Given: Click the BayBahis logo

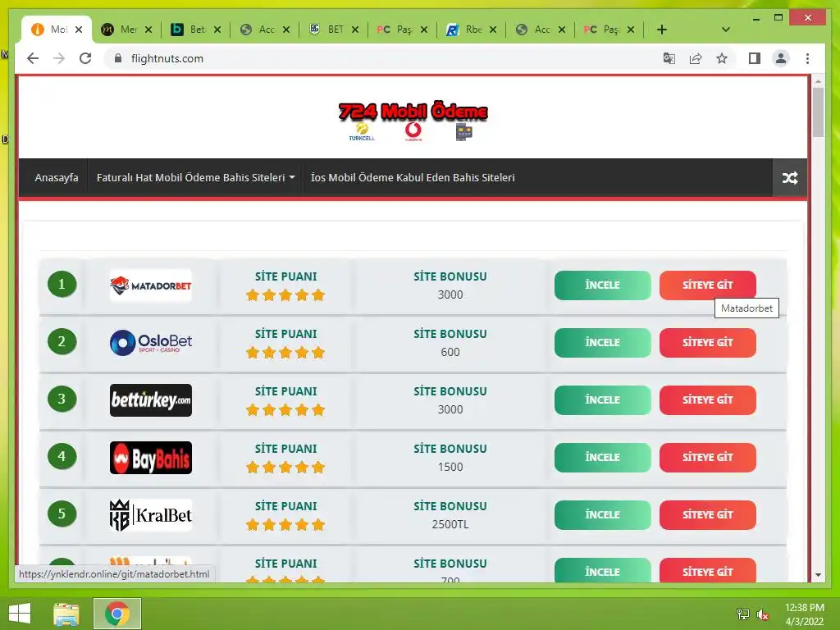Looking at the screenshot, I should (x=151, y=458).
